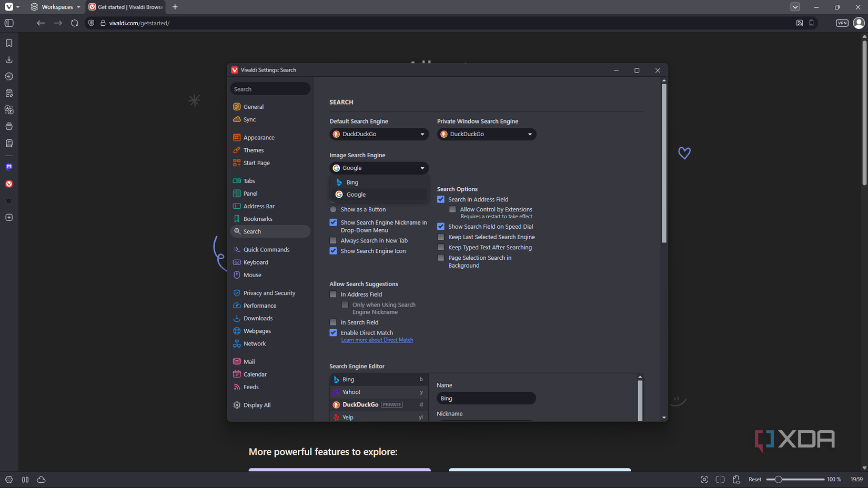Open the History panel in sidebar
Screen dimensions: 868x488
[x=9, y=77]
